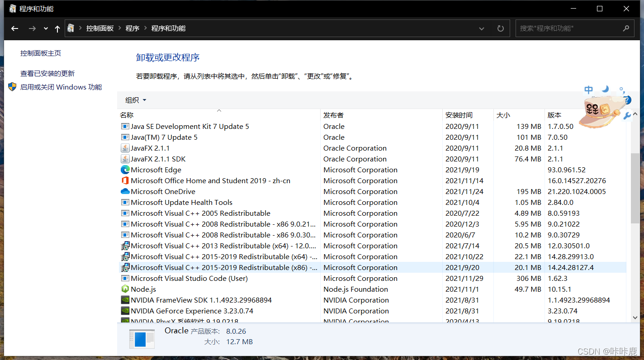Open recent locations dropdown arrow

click(x=46, y=28)
